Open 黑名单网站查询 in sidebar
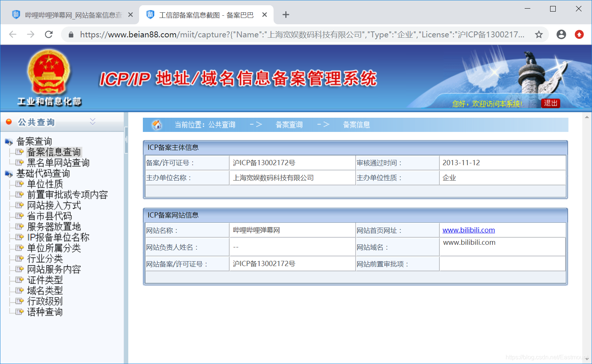Image resolution: width=592 pixels, height=364 pixels. click(58, 163)
